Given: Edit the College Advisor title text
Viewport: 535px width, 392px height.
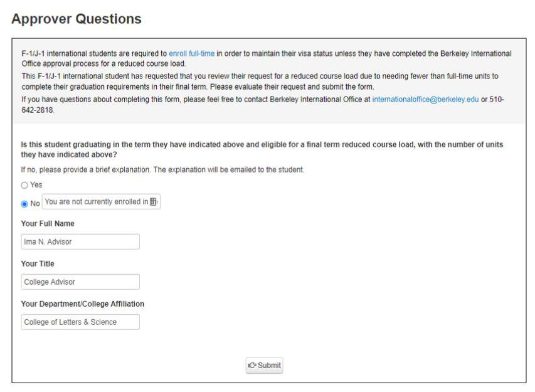Looking at the screenshot, I should pos(78,282).
